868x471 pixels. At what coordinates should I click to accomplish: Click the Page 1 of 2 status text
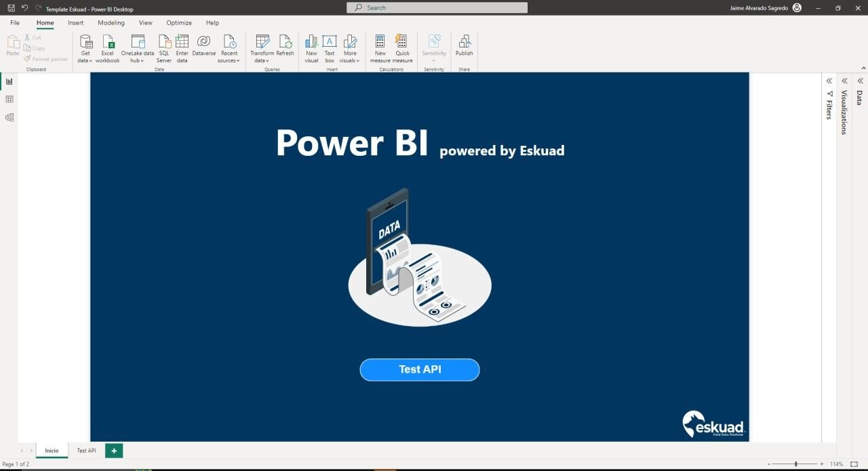[x=16, y=464]
